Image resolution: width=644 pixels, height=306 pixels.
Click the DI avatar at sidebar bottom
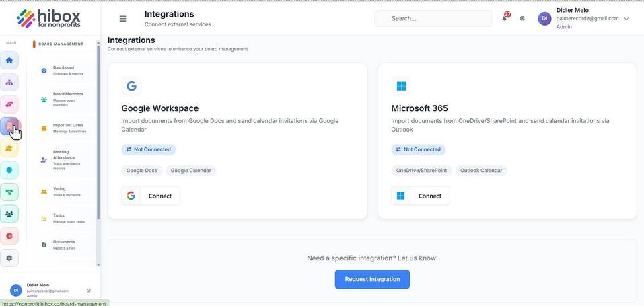pyautogui.click(x=16, y=290)
